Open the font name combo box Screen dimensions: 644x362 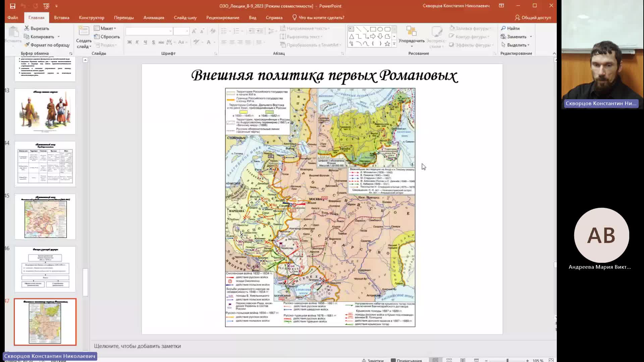pyautogui.click(x=149, y=31)
